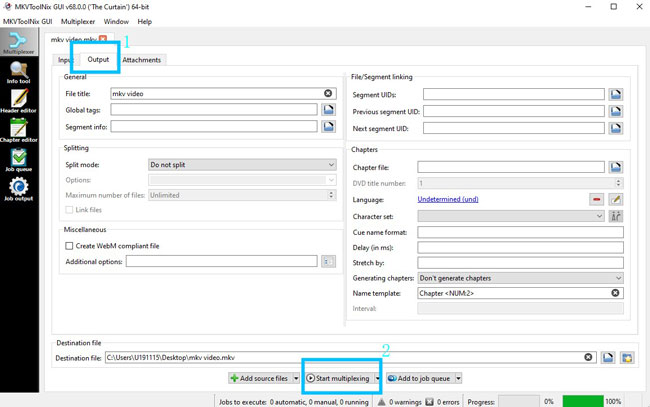Click the Stretch by field

[520, 263]
